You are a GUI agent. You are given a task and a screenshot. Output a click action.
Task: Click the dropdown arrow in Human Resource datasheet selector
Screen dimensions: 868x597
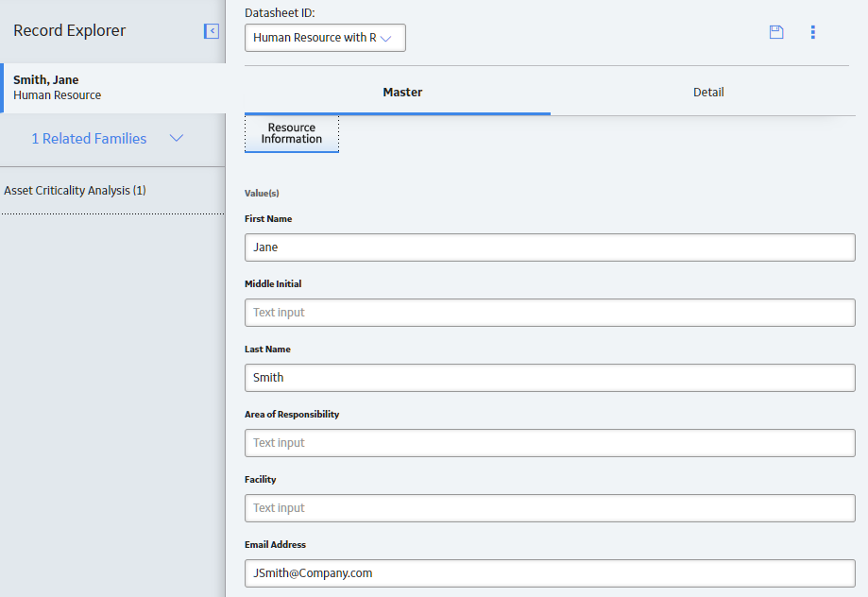386,38
